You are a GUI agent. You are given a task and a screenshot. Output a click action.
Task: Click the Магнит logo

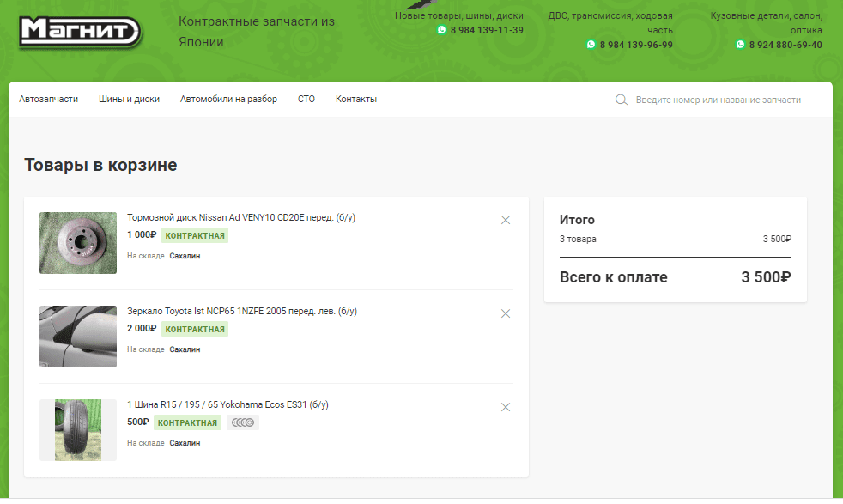click(80, 32)
